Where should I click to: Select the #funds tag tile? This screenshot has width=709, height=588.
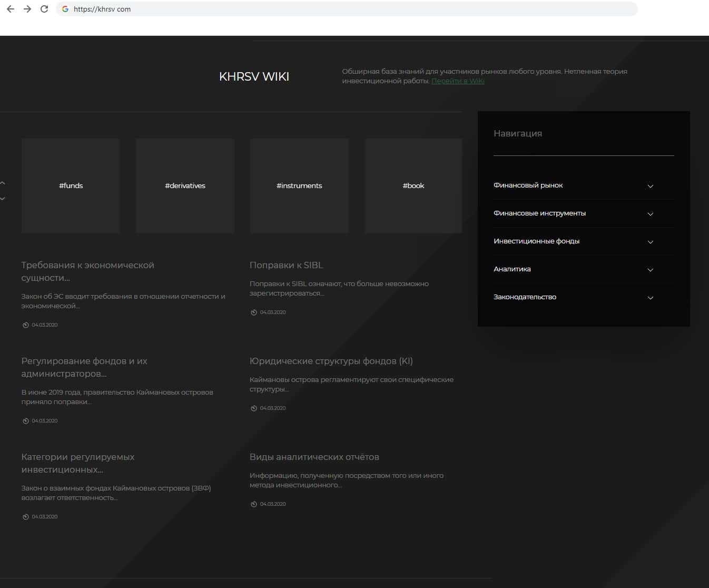point(71,185)
